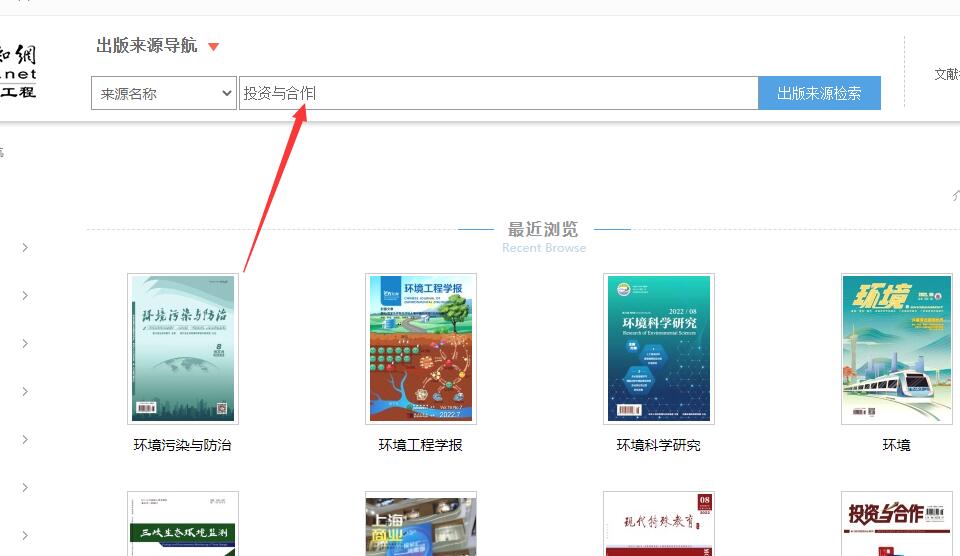
Task: Click the 环境科学研究 title link
Action: [x=659, y=445]
